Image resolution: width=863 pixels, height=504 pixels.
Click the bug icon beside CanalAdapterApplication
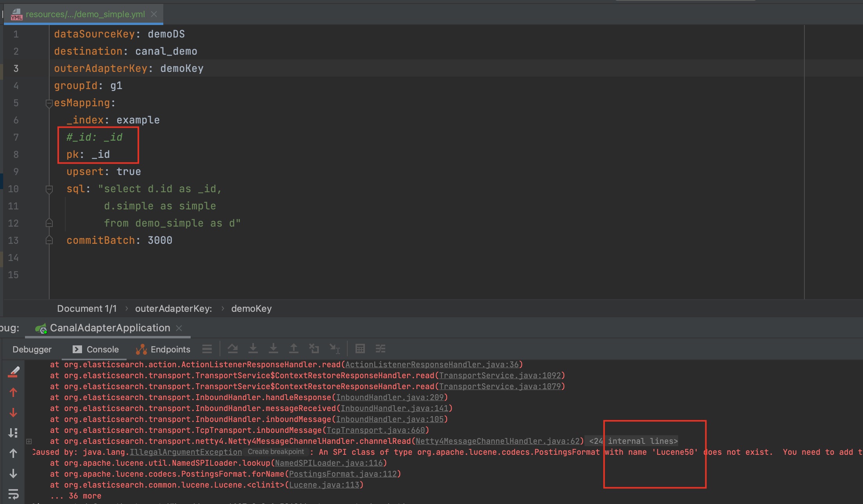pyautogui.click(x=41, y=328)
